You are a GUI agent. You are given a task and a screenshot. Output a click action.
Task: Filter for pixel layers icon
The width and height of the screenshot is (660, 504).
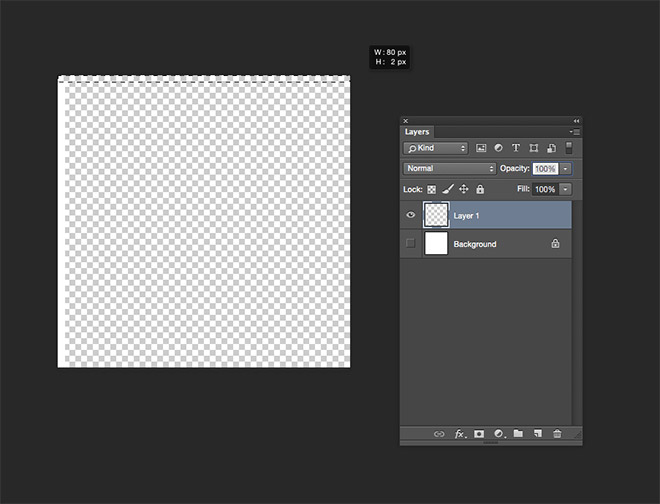(x=481, y=148)
